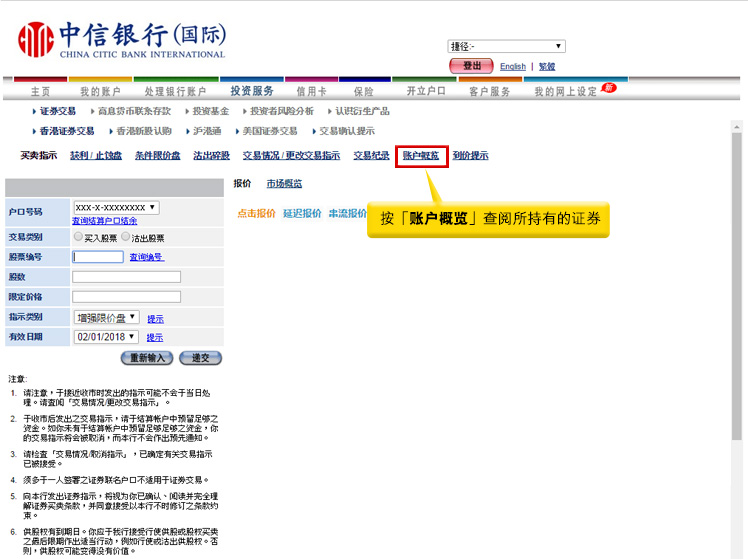Screen dimensions: 748x559
Task: Open the 查询结算户口结余 link
Action: tap(104, 221)
